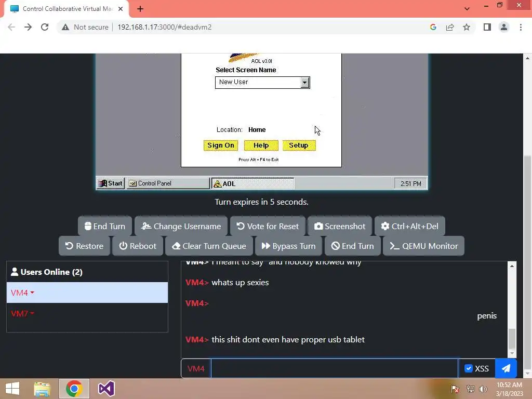Reload the current page

pos(45,27)
